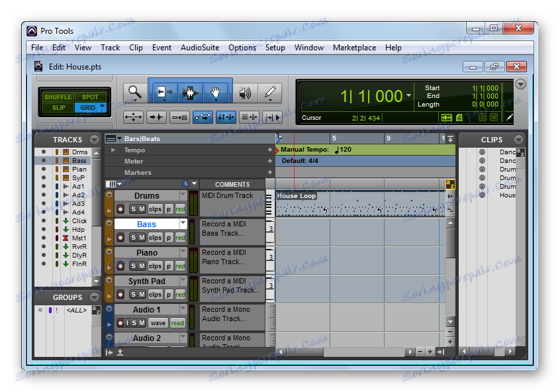This screenshot has width=560, height=392.
Task: Click the read automation button on Audio 1
Action: click(x=177, y=323)
